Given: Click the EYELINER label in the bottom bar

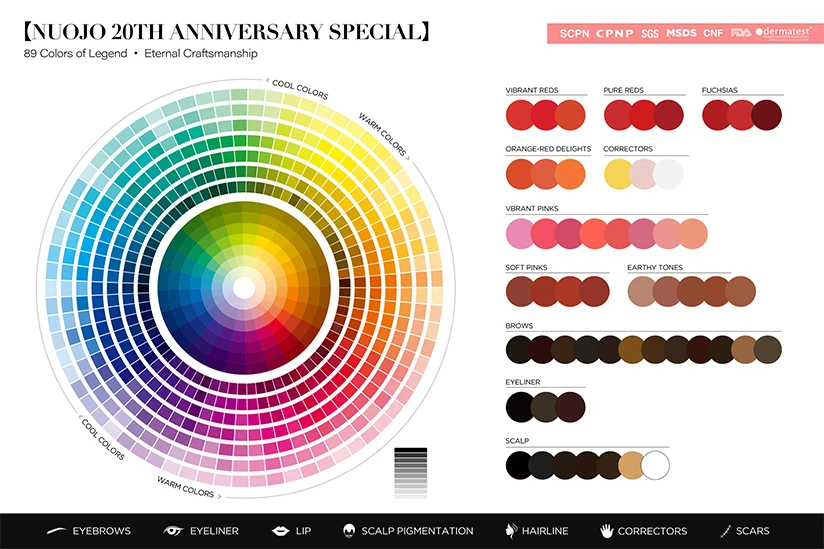Looking at the screenshot, I should point(214,531).
